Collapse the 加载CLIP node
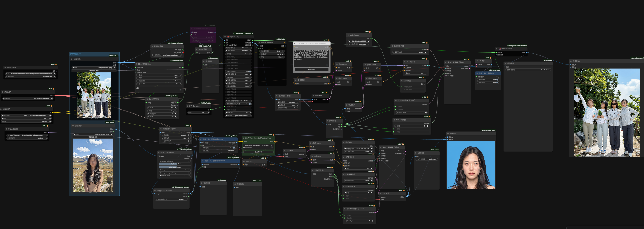 click(1, 109)
